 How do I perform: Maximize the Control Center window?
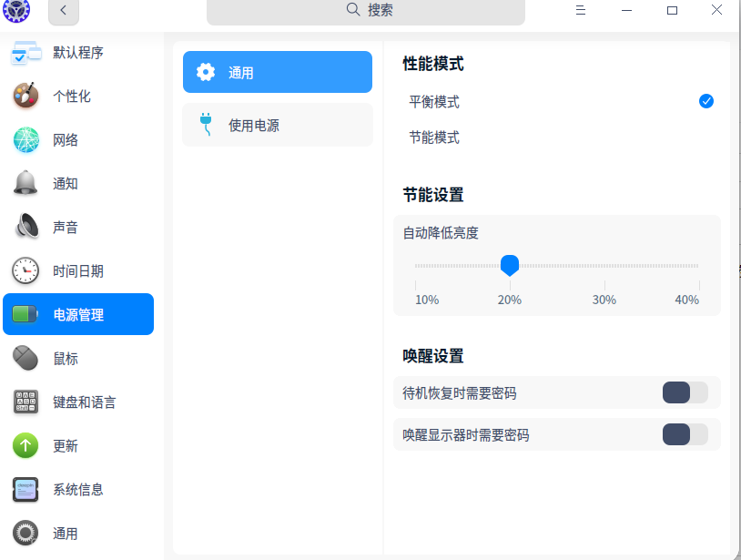pos(672,10)
